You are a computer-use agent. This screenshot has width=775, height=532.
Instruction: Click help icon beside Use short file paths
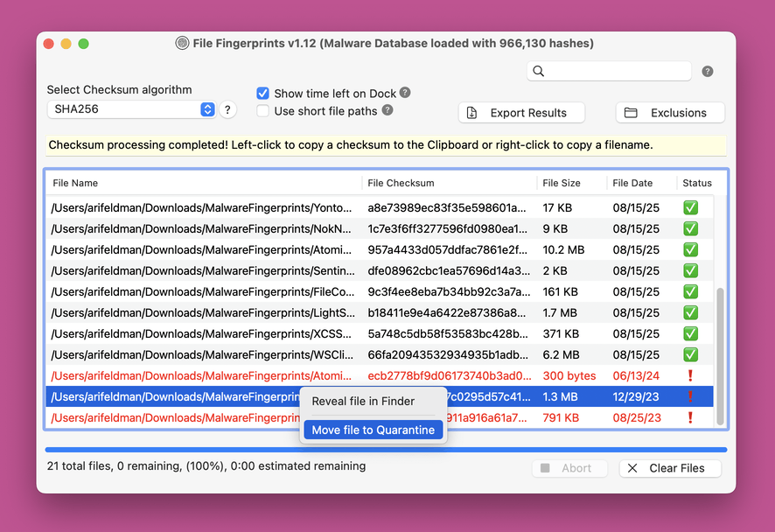[x=387, y=110]
